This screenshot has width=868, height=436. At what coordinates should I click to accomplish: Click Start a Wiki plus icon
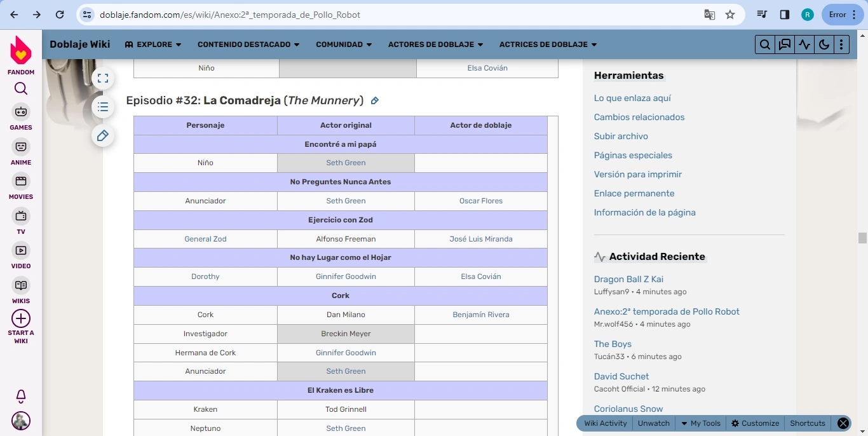point(21,318)
